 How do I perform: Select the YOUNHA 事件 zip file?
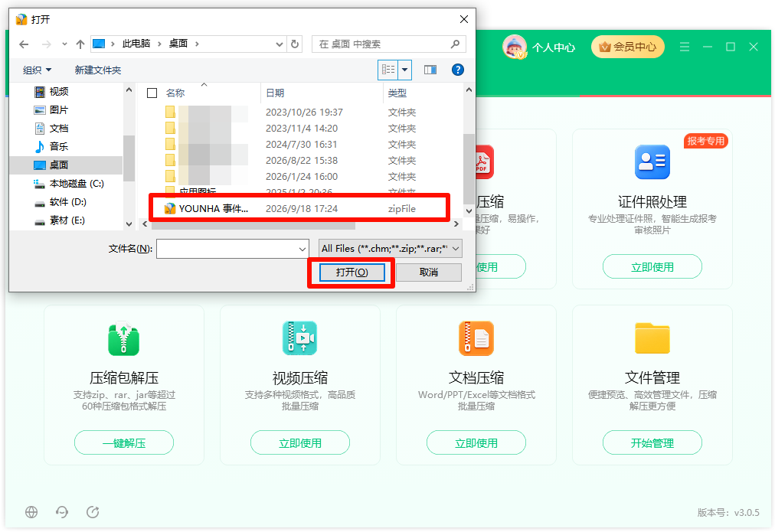pyautogui.click(x=299, y=209)
